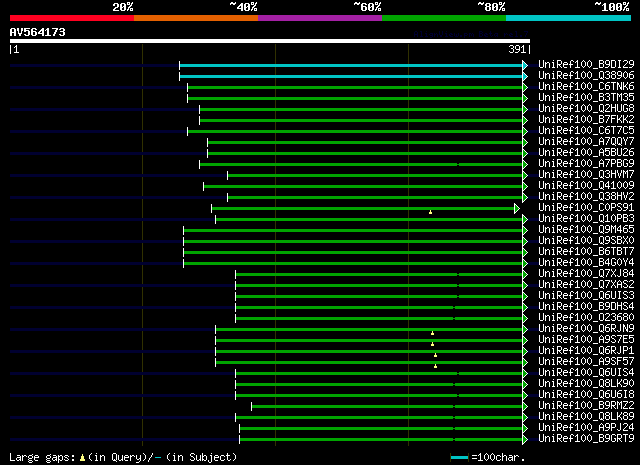Click the yellow gap marker below A9SF57 bar
Image resolution: width=640 pixels, height=465 pixels.
(436, 366)
